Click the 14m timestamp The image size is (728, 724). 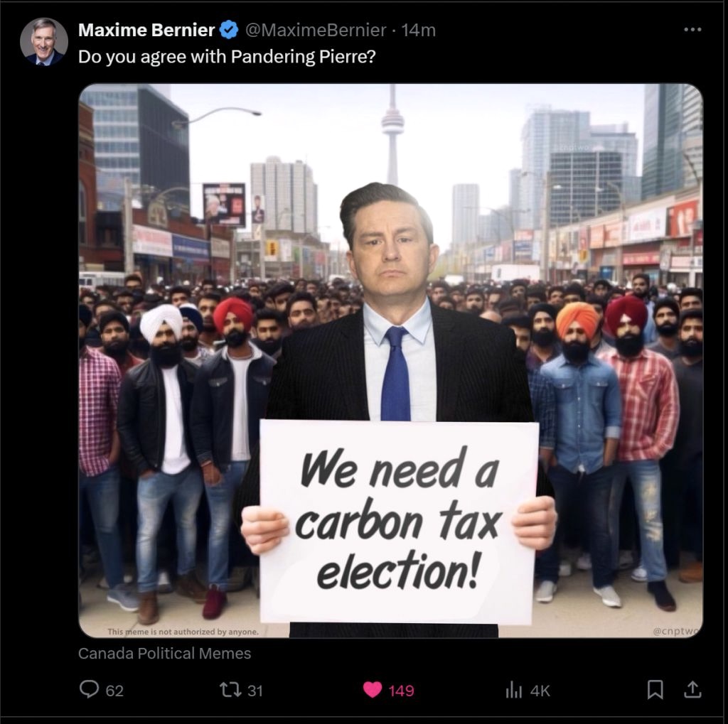point(418,30)
